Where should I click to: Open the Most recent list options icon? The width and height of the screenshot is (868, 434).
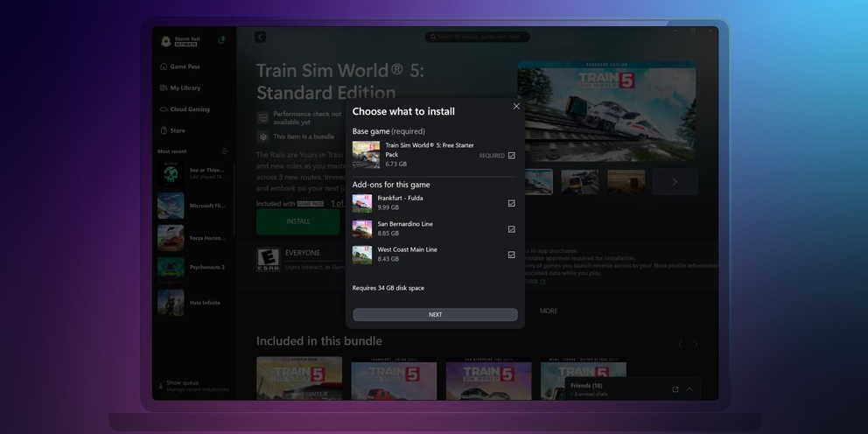pos(225,151)
